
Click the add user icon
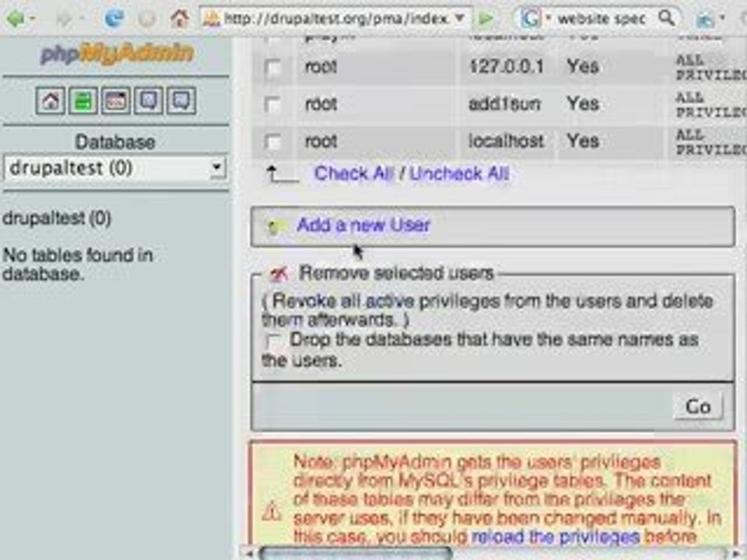tap(275, 226)
